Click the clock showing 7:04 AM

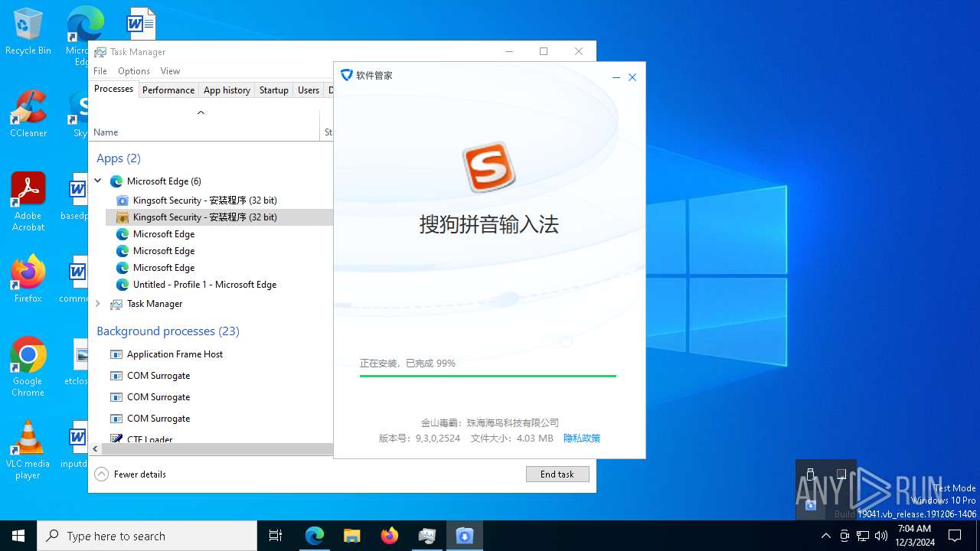[x=914, y=536]
